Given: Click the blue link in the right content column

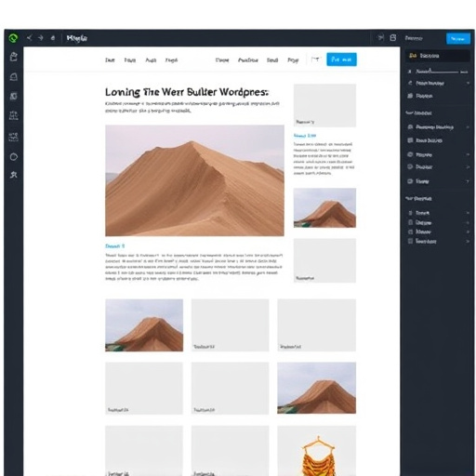Looking at the screenshot, I should pos(305,136).
